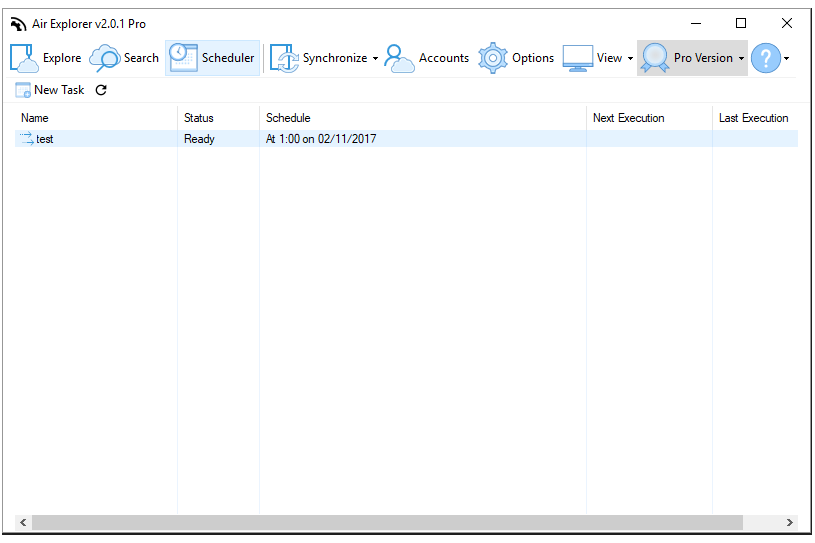Sort by Last Execution column header
The height and width of the screenshot is (543, 815).
point(755,118)
